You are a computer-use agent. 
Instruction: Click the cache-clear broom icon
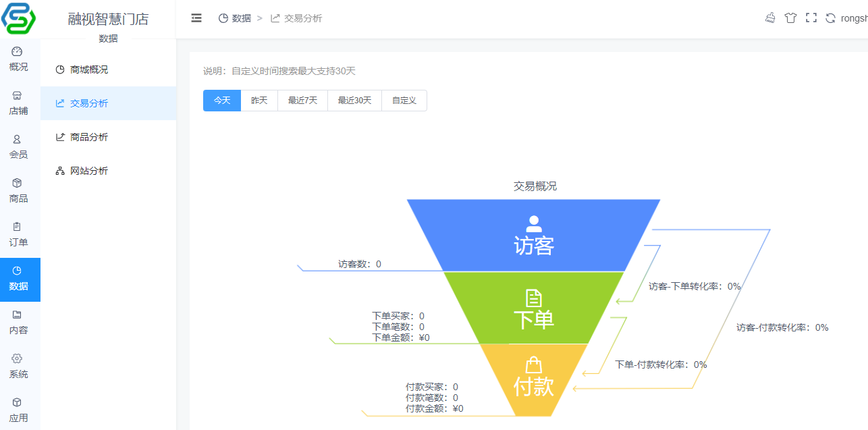coord(770,18)
